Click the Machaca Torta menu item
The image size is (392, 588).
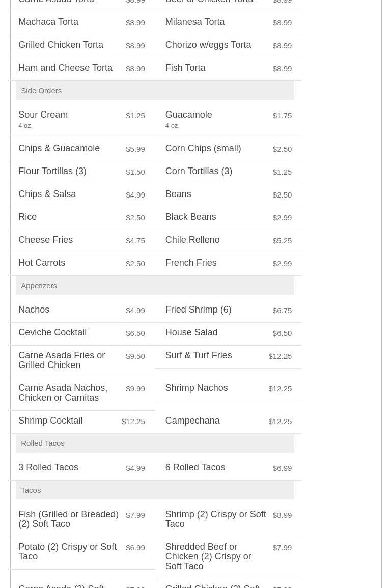pos(48,22)
